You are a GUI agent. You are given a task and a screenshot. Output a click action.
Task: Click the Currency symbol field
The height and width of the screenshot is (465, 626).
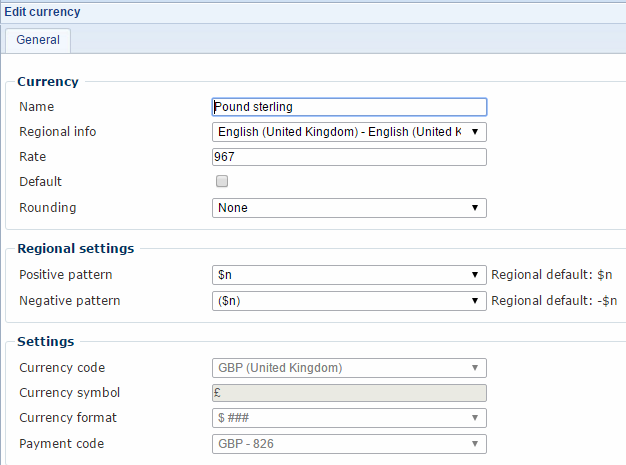click(348, 393)
